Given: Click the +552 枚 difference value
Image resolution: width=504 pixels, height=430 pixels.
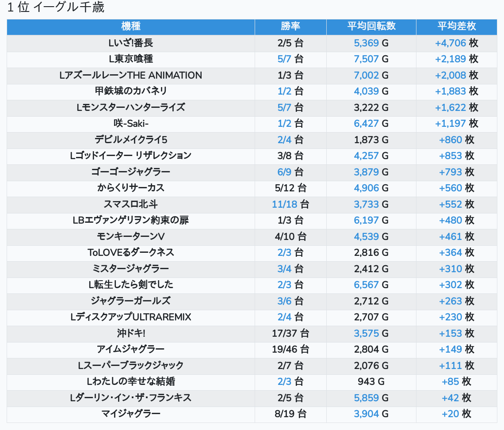Looking at the screenshot, I should (456, 205).
